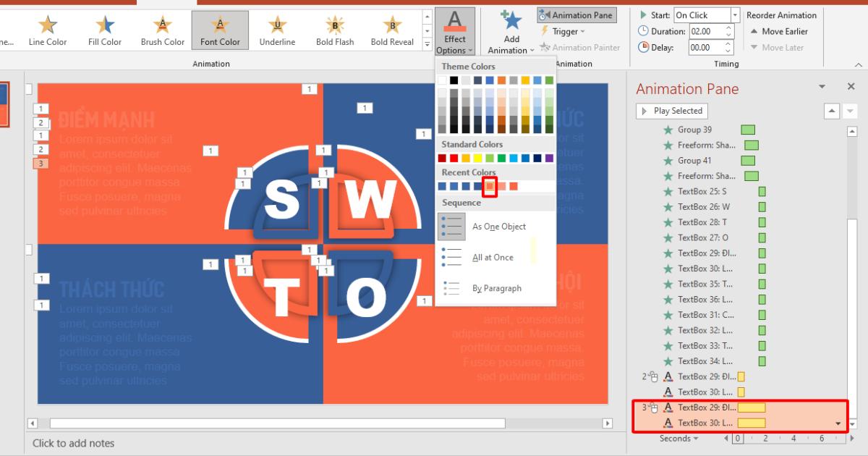Open the Add Animation gallery
This screenshot has width=868, height=456.
coord(511,30)
